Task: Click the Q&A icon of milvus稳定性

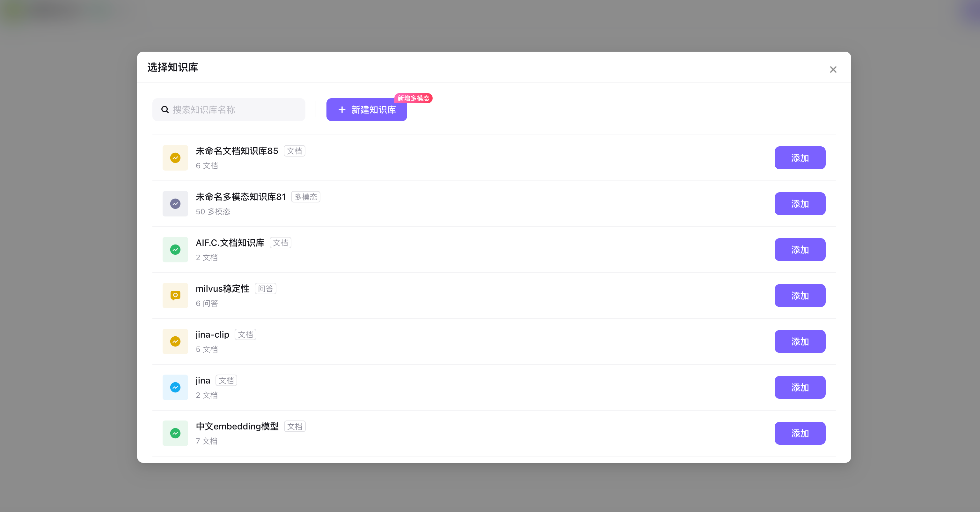Action: click(x=175, y=296)
